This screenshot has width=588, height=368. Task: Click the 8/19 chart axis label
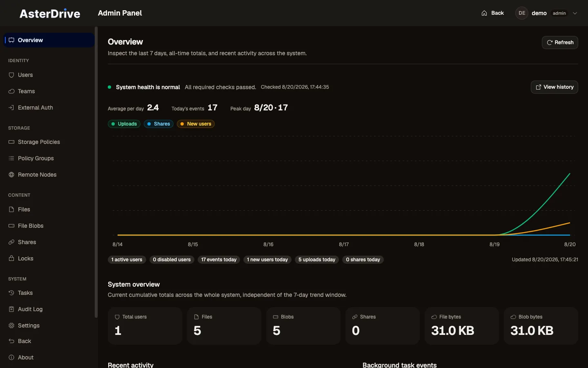pyautogui.click(x=494, y=245)
